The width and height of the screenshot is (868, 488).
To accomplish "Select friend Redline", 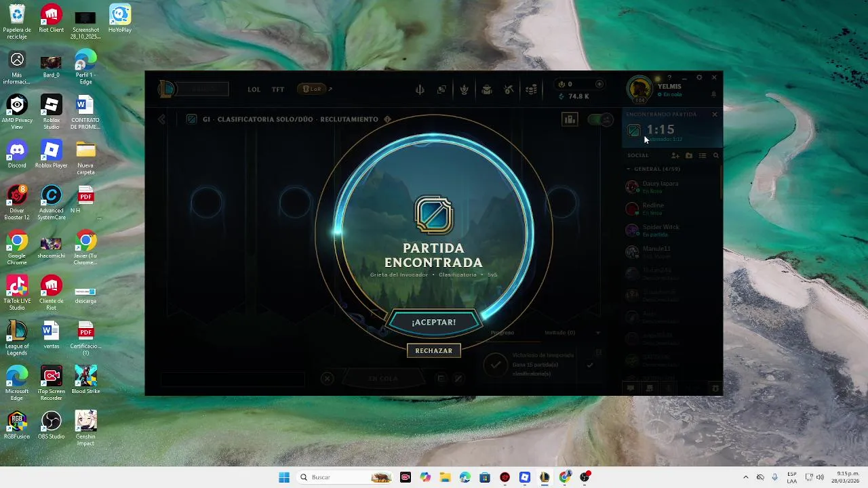I will pyautogui.click(x=671, y=208).
